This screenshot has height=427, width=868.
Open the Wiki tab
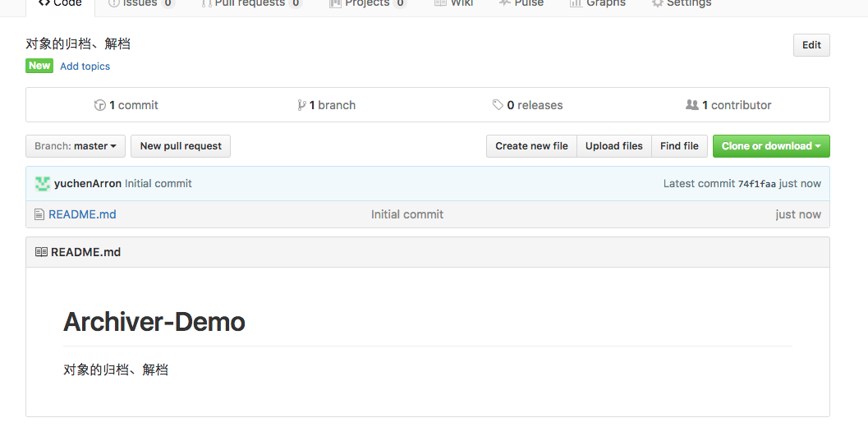click(454, 4)
